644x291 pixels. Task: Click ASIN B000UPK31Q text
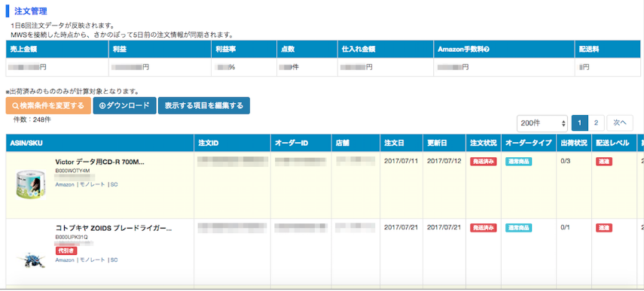[71, 237]
